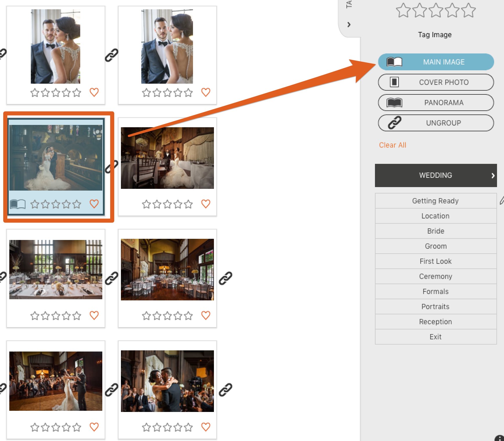Screen dimensions: 504x441
Task: Select the Bride tag
Action: click(436, 231)
